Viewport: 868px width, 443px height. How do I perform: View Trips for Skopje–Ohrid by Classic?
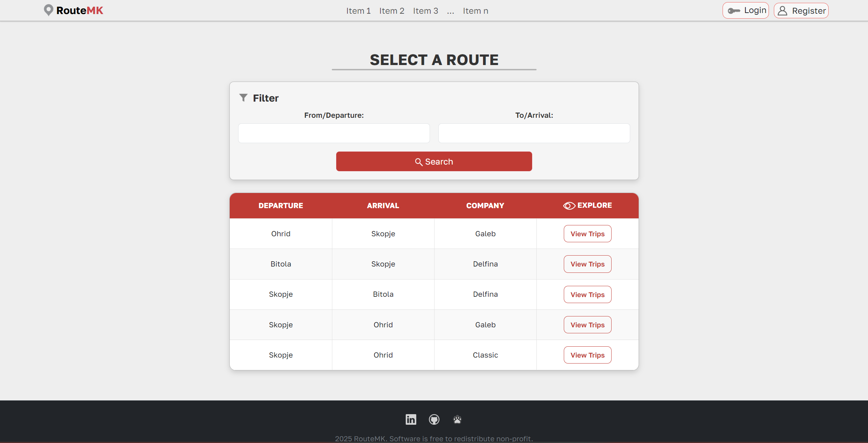click(x=587, y=355)
